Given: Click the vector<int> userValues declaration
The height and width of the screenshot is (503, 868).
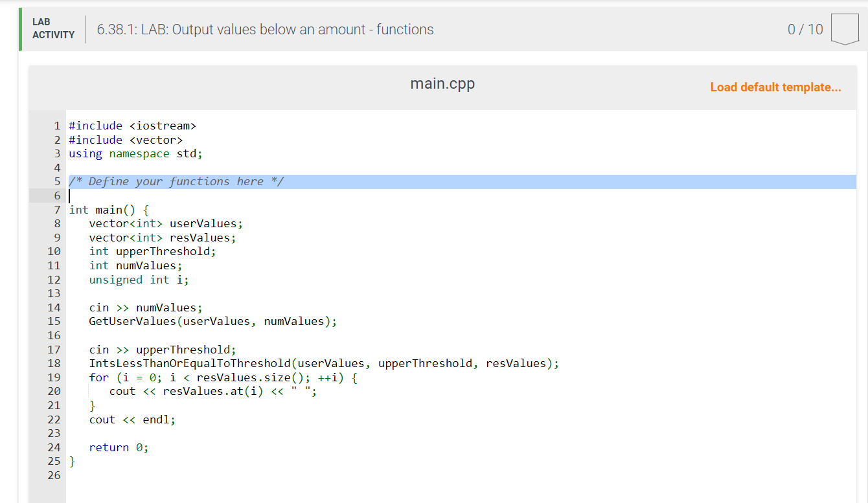Looking at the screenshot, I should pos(165,223).
